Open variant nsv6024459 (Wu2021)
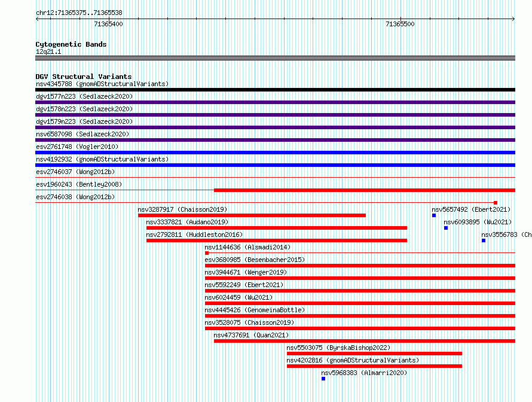Image resolution: width=532 pixels, height=402 pixels. tap(239, 297)
